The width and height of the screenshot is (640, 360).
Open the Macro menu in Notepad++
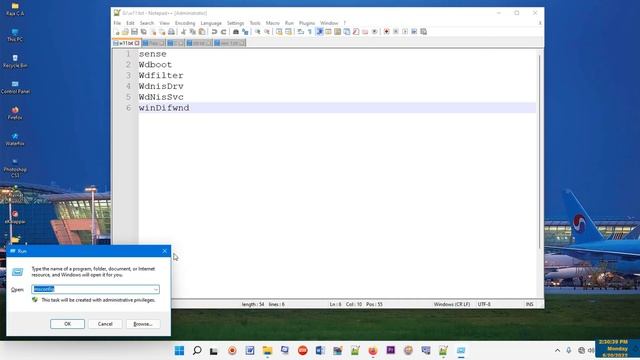[273, 23]
